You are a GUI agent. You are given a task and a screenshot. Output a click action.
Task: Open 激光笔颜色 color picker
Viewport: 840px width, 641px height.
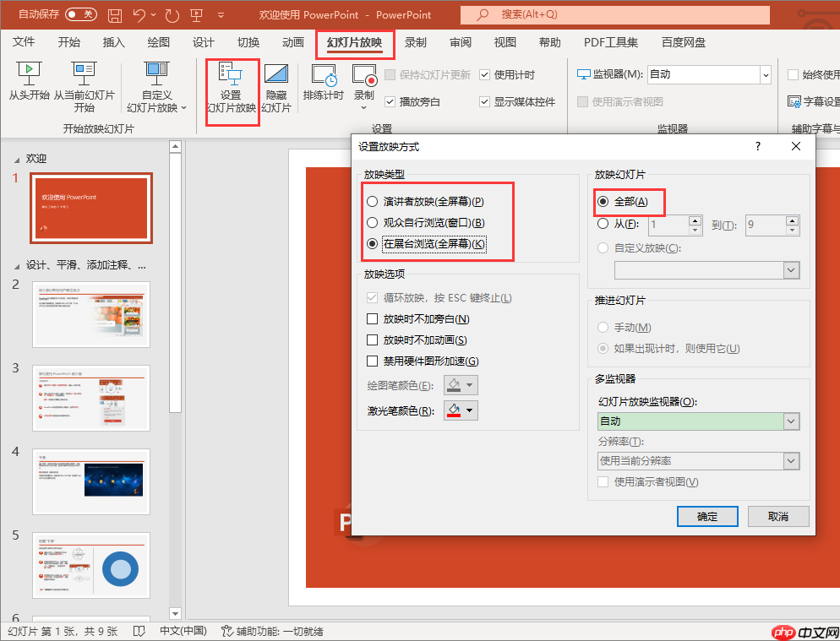coord(461,410)
